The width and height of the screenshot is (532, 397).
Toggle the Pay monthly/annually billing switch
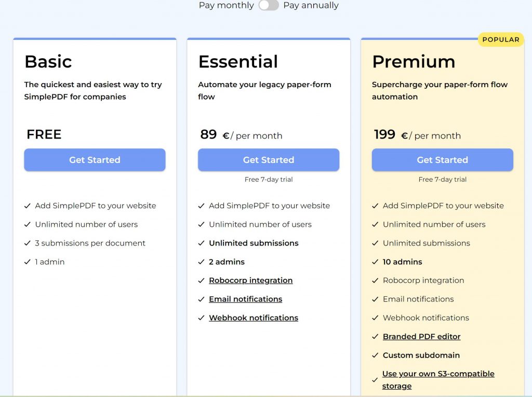coord(269,5)
